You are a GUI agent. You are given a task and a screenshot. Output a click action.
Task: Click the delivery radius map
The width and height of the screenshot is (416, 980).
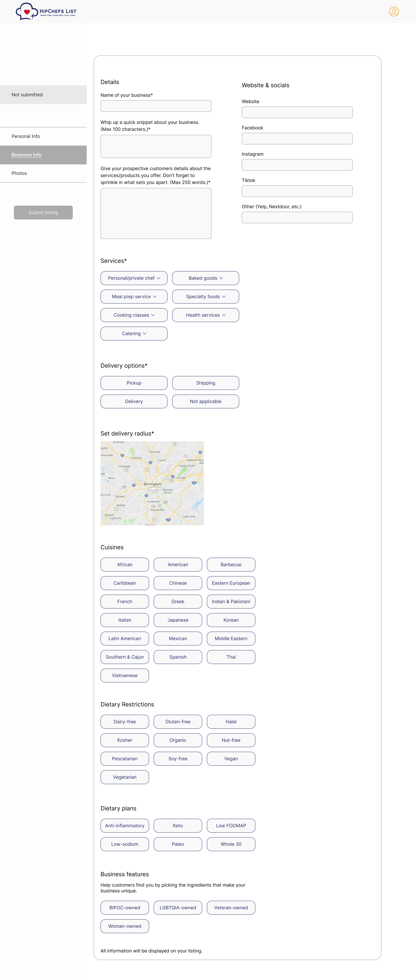click(x=152, y=483)
